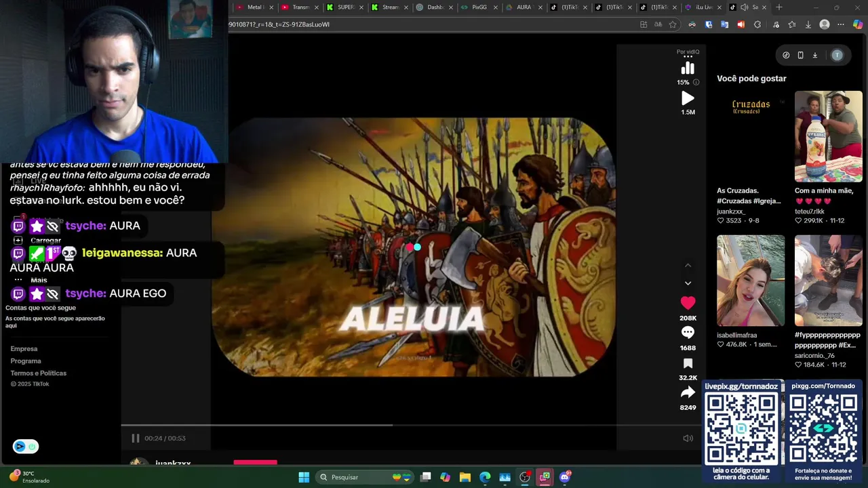868x488 pixels.
Task: Click the browser address bar URL
Action: click(x=279, y=24)
